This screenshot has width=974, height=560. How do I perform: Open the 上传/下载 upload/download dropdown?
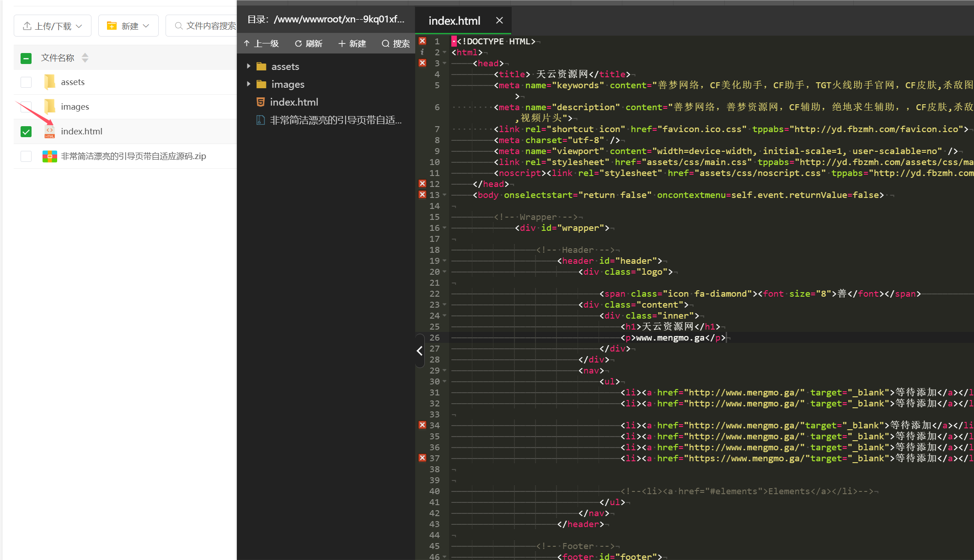(x=53, y=26)
